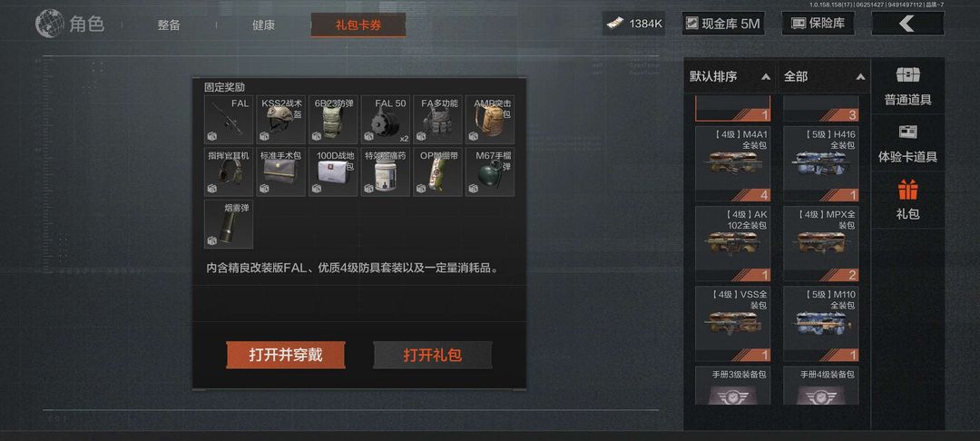Image resolution: width=980 pixels, height=441 pixels.
Task: Click the 打开并穿戴 button
Action: coord(286,355)
